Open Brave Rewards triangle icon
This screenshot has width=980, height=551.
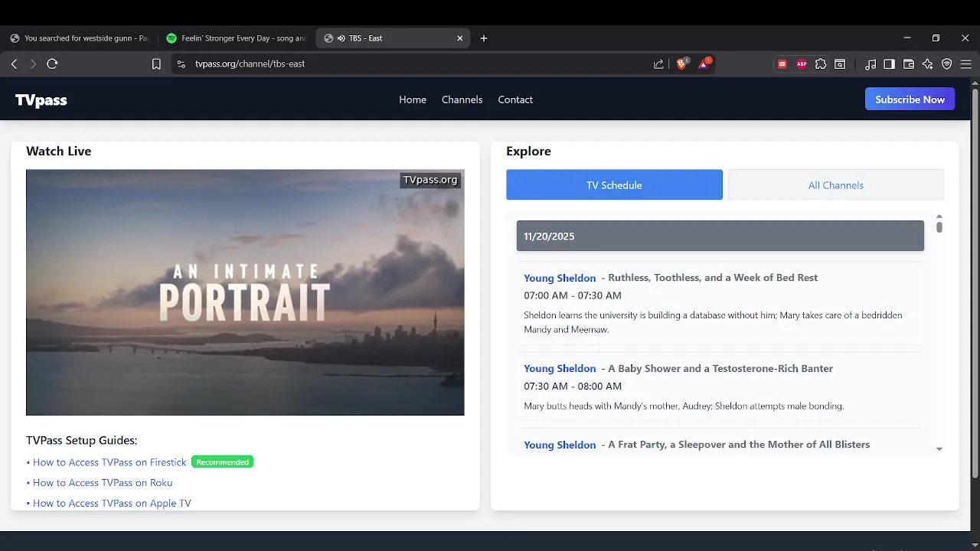coord(704,64)
